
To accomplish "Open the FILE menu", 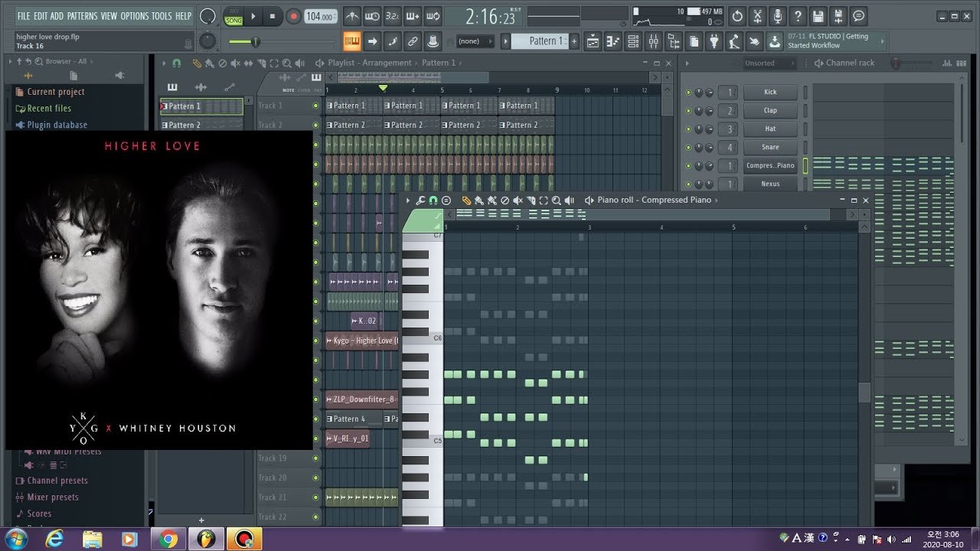I will tap(24, 15).
